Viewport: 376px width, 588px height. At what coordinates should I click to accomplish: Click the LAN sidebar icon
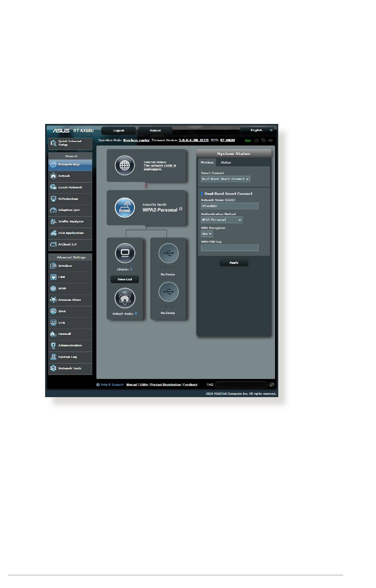(x=53, y=277)
